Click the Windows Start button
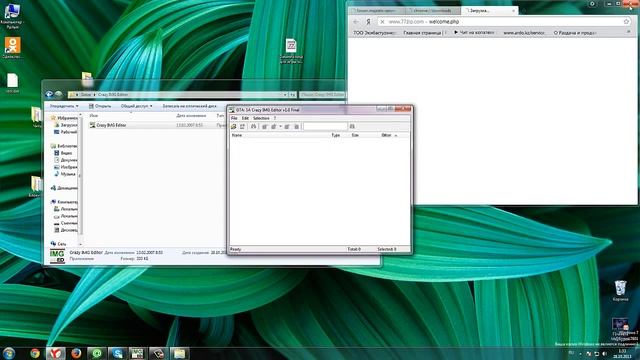Image resolution: width=640 pixels, height=360 pixels. [9, 353]
